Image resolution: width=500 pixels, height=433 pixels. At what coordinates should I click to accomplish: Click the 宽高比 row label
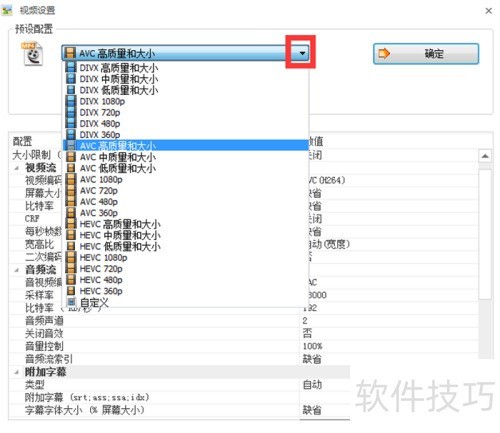(39, 244)
